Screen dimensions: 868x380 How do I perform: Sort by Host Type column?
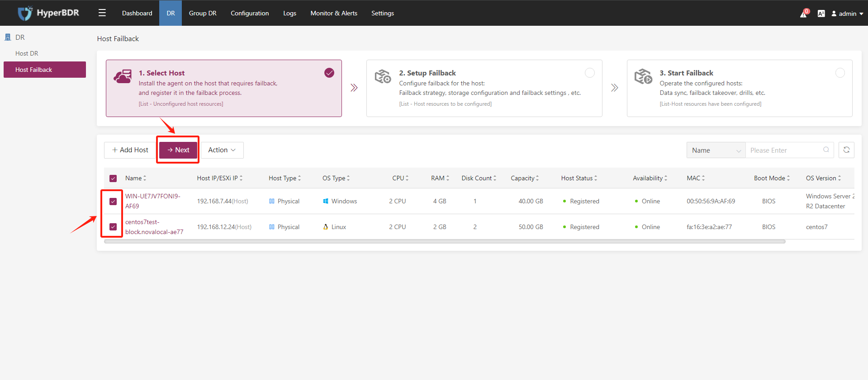pos(299,178)
